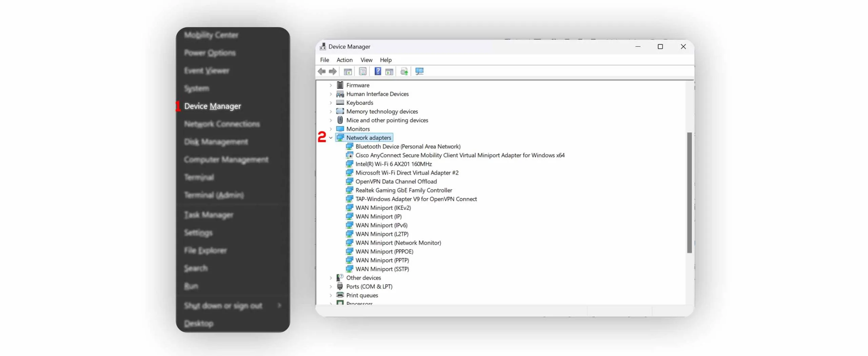868x356 pixels.
Task: Click the Back arrow in the toolbar
Action: (x=321, y=71)
